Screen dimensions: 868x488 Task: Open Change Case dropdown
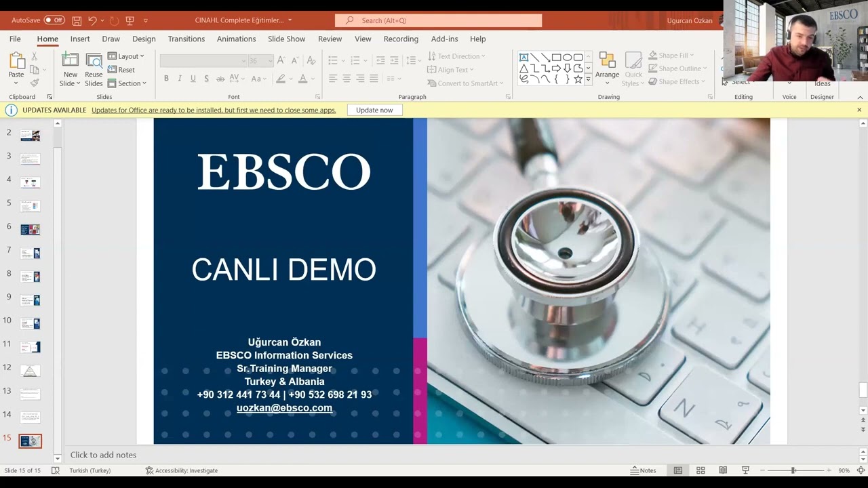(259, 79)
